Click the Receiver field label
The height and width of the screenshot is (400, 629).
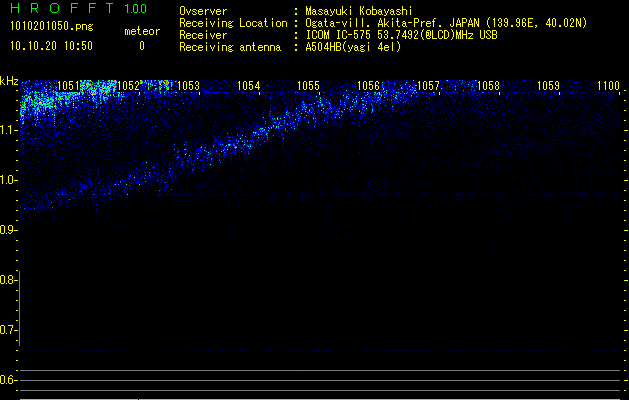click(x=203, y=35)
